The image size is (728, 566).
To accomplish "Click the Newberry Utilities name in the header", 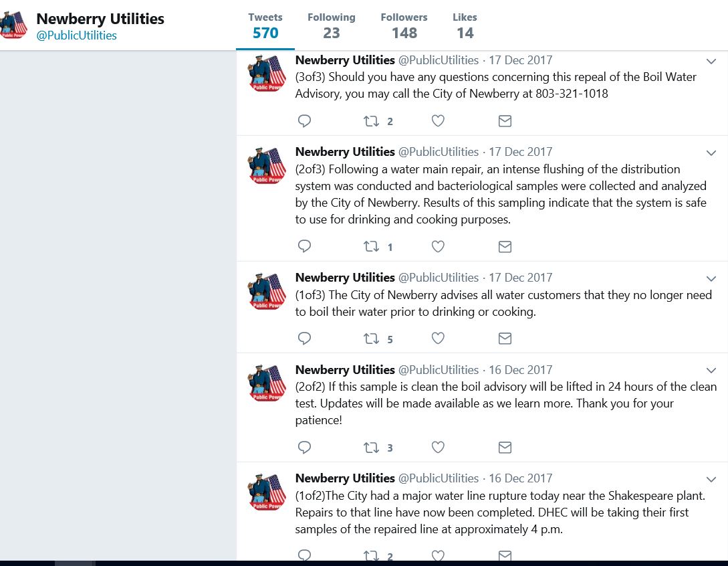I will click(x=100, y=19).
